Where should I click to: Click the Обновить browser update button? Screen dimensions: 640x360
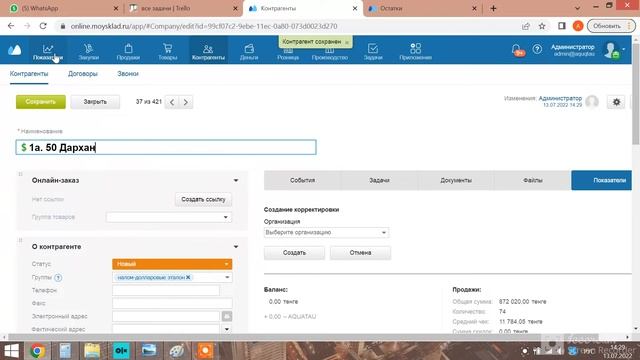[x=611, y=26]
